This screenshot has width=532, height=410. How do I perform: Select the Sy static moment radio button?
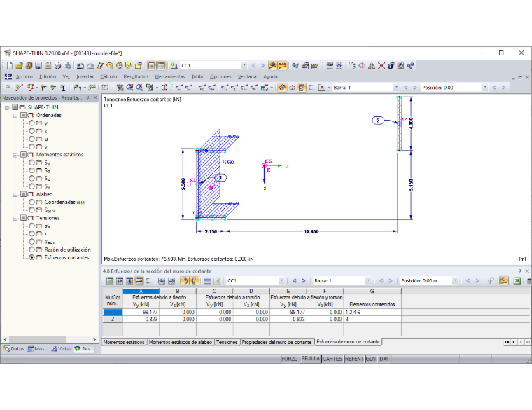(x=31, y=163)
